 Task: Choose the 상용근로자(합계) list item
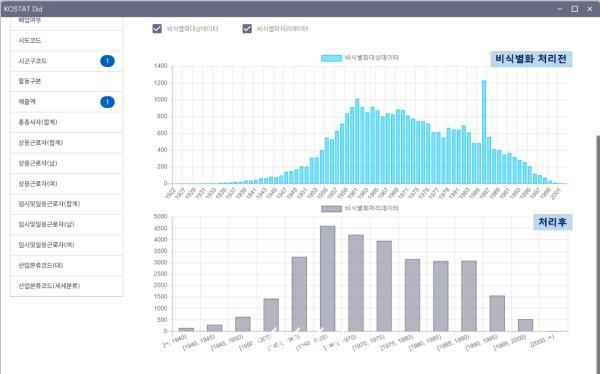[67, 143]
